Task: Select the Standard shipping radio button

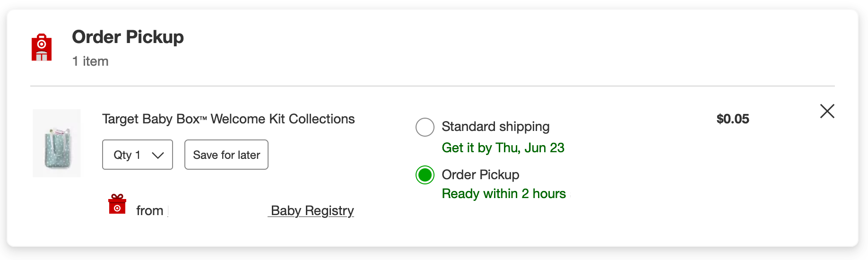Action: tap(425, 127)
